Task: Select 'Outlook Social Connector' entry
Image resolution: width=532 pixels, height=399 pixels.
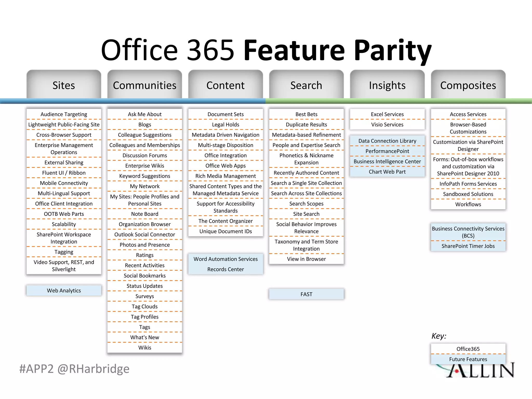Action: point(145,235)
